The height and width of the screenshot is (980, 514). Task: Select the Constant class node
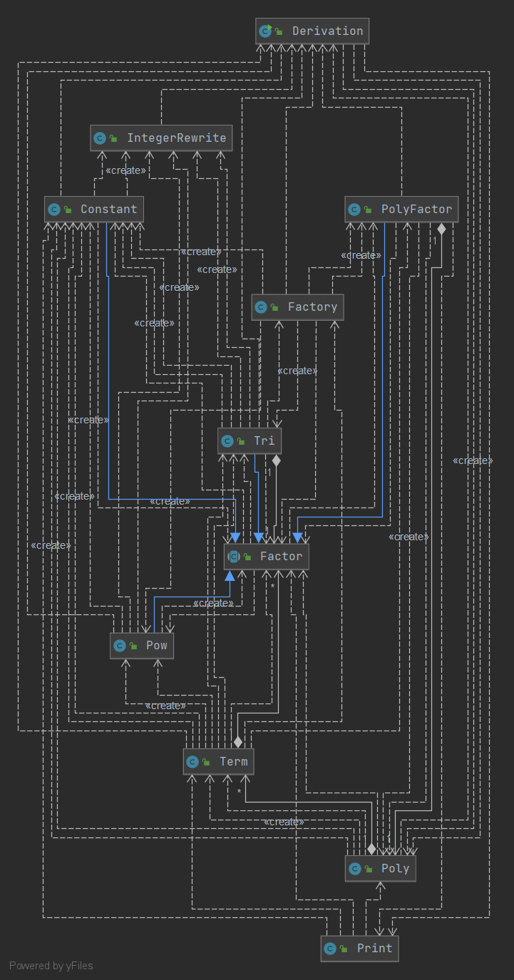click(x=94, y=209)
